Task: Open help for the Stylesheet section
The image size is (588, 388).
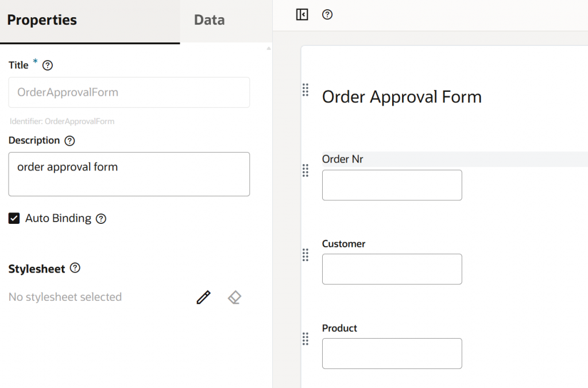Action: click(x=75, y=268)
